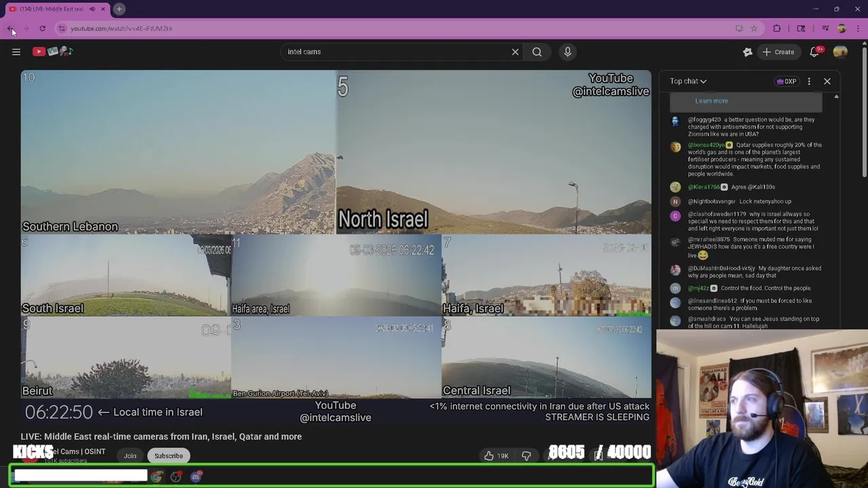Viewport: 868px width, 488px height.
Task: Open the tab search icon in toolbar
Action: pyautogui.click(x=801, y=28)
